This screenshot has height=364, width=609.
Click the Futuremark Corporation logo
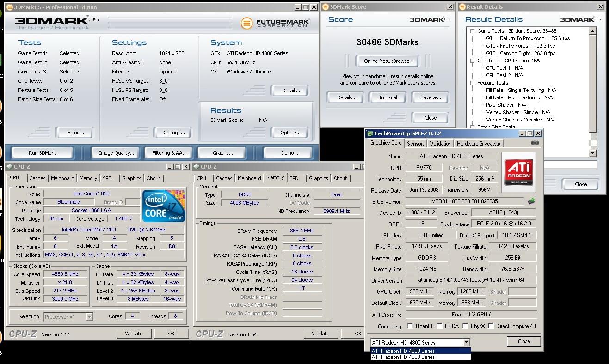[275, 23]
